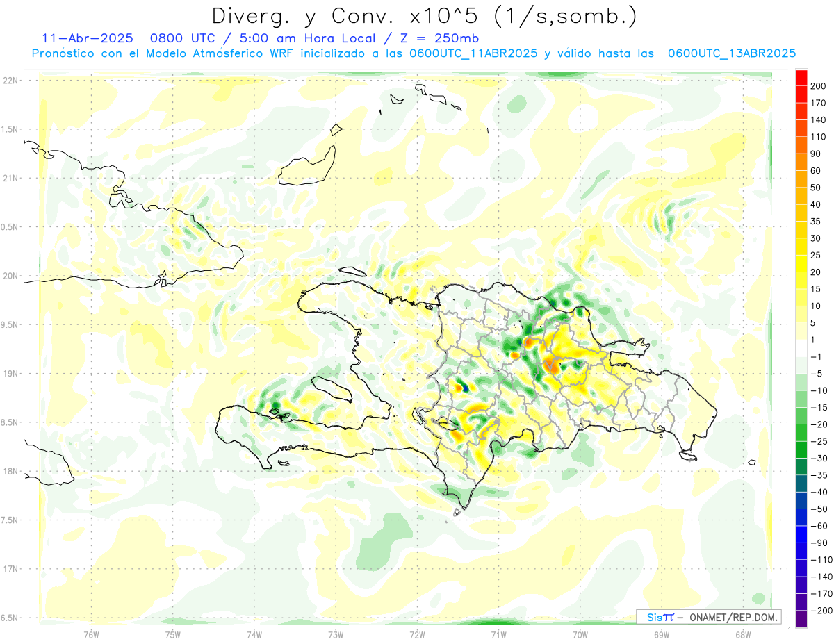834x644 pixels.
Task: Click the '69W' longitude label
Action: click(x=662, y=635)
